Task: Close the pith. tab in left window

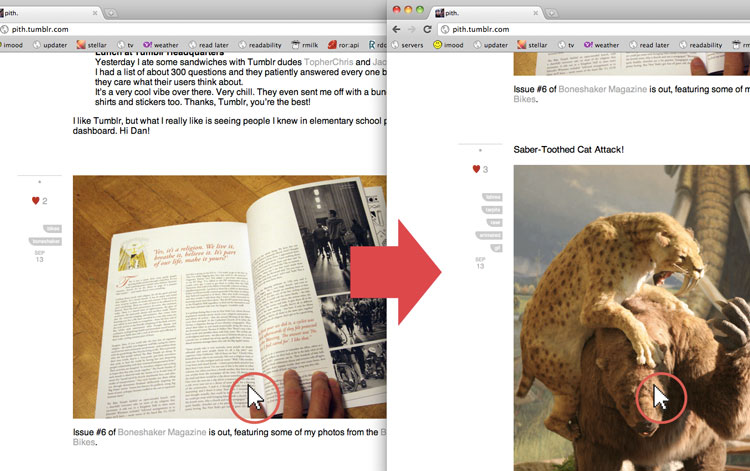Action: point(95,13)
